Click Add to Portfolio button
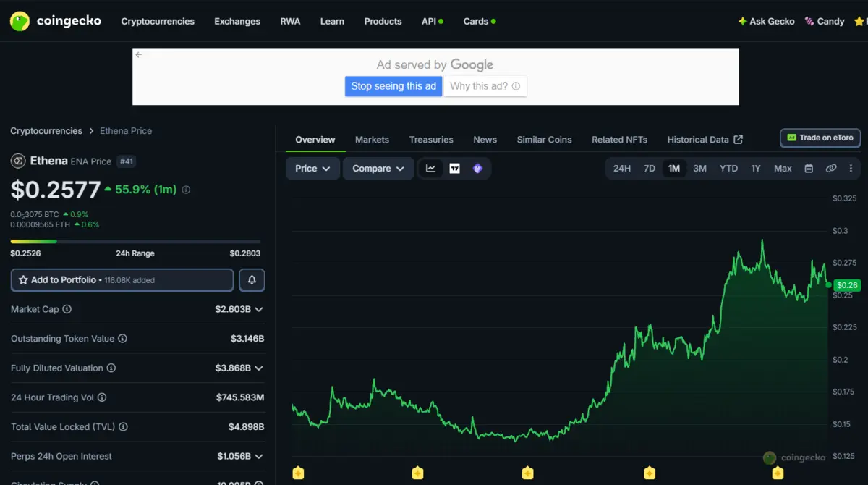Image resolution: width=868 pixels, height=485 pixels. [x=122, y=280]
